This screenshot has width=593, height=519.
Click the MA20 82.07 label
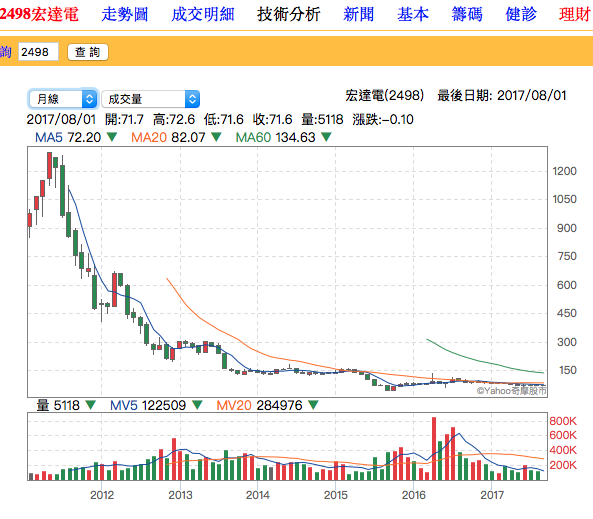(168, 137)
